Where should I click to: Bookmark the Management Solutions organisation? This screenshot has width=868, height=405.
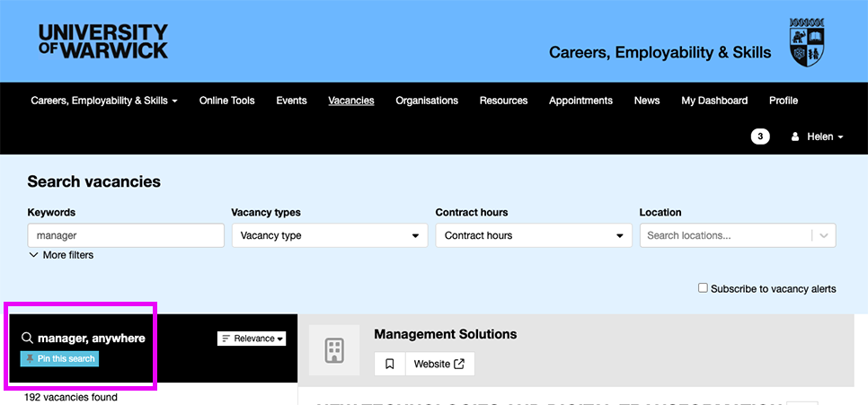390,364
